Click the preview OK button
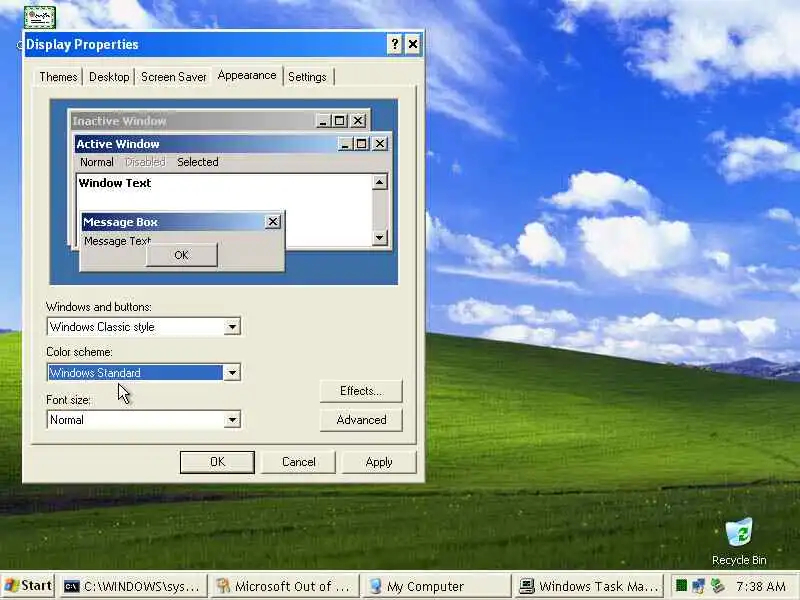The width and height of the screenshot is (800, 600). 182,255
